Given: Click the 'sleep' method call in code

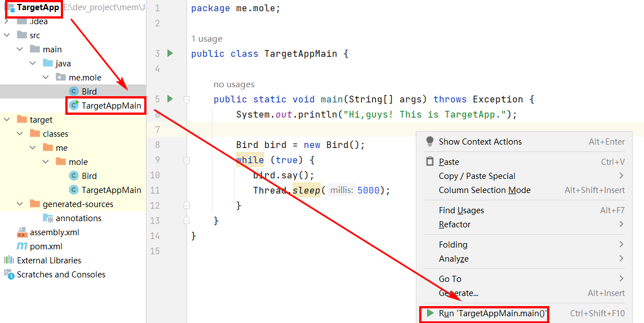Looking at the screenshot, I should (x=307, y=190).
